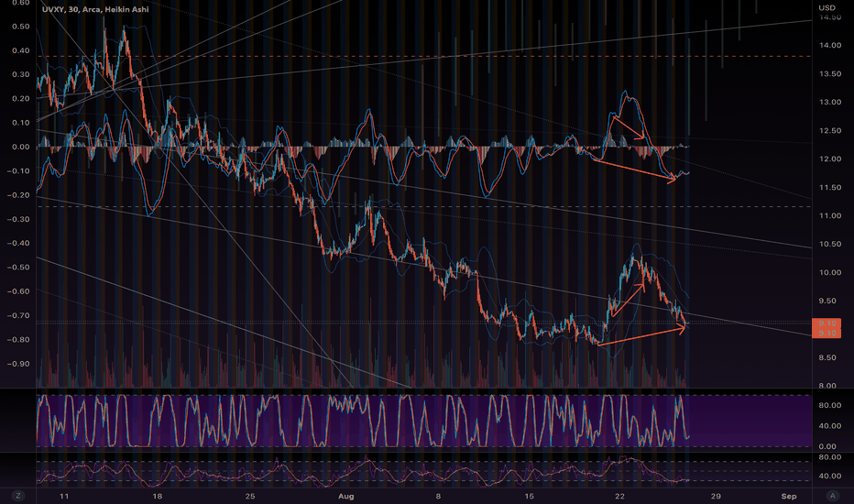Click the 0.30 MACD scale label

(x=21, y=74)
